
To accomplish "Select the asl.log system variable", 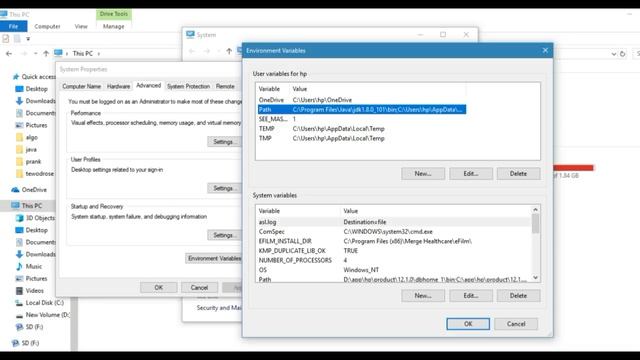I will pos(394,222).
